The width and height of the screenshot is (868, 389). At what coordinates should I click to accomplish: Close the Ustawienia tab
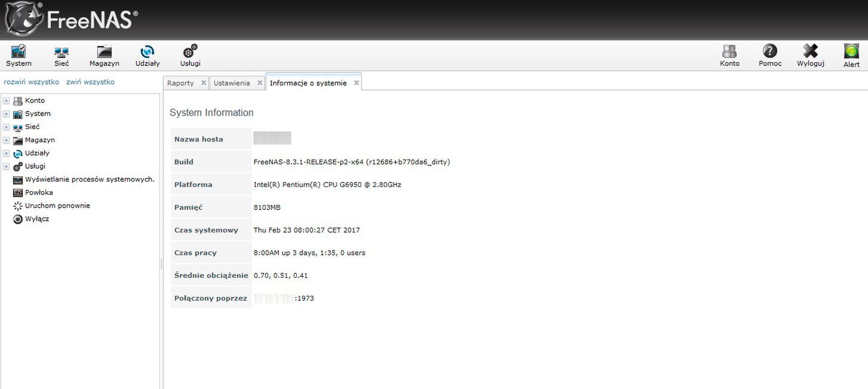point(260,83)
